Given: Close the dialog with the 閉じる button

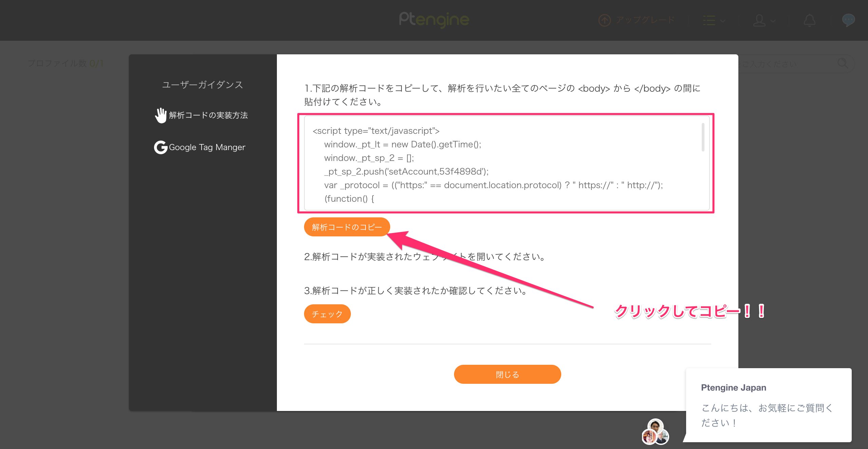Looking at the screenshot, I should point(507,374).
